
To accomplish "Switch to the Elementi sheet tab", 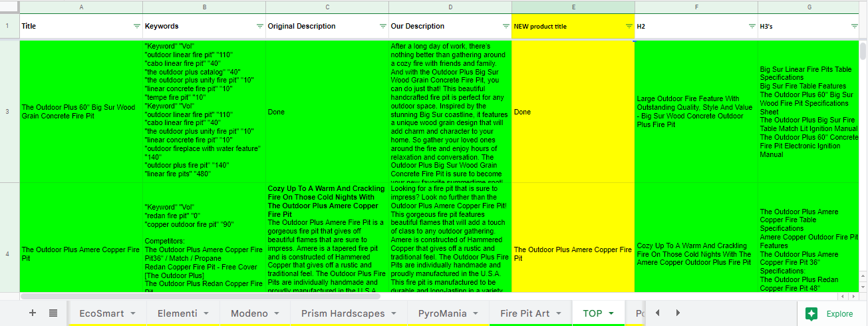I will (177, 314).
